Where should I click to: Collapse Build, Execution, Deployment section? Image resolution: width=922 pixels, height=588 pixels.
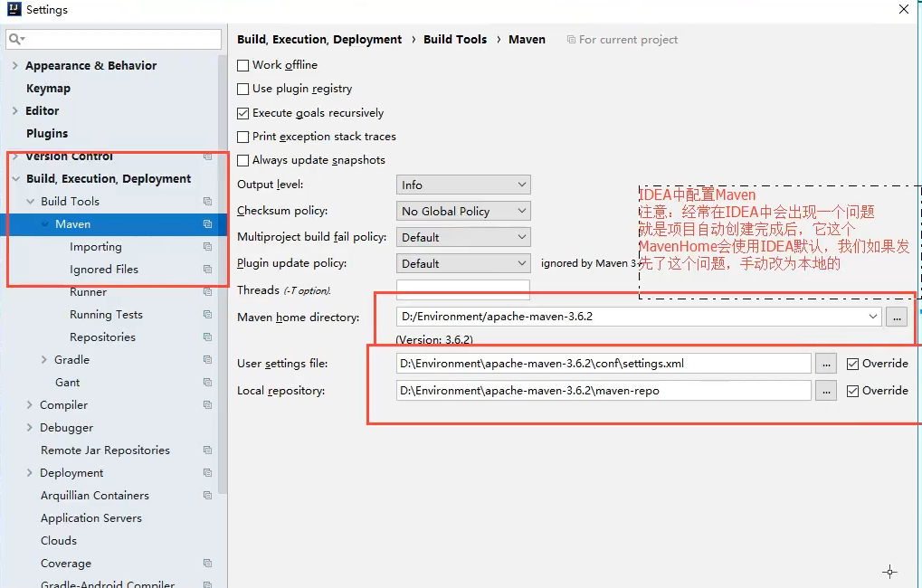coord(15,179)
